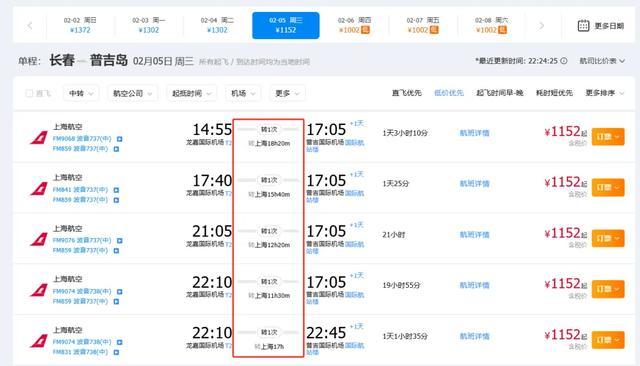Viewport: 640px width, 366px height.
Task: Switch to the 02-02 date tab
Action: [80, 25]
